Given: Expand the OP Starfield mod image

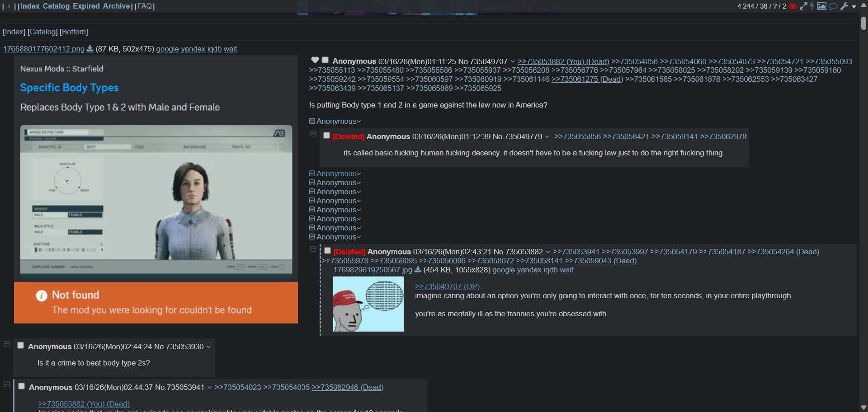Looking at the screenshot, I should [156, 189].
